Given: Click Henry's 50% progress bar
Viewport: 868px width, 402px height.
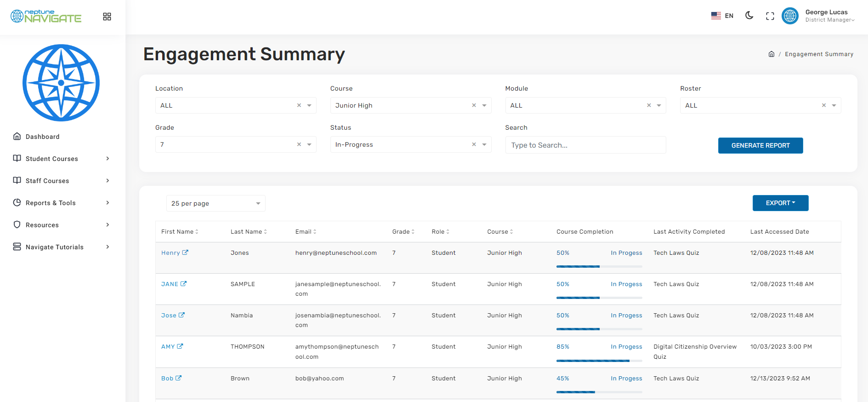Looking at the screenshot, I should click(x=599, y=266).
